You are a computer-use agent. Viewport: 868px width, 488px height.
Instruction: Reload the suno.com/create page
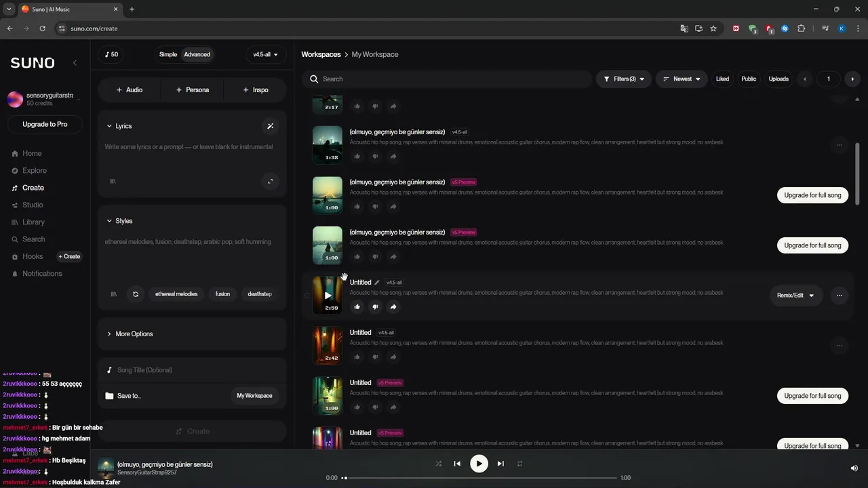[42, 28]
